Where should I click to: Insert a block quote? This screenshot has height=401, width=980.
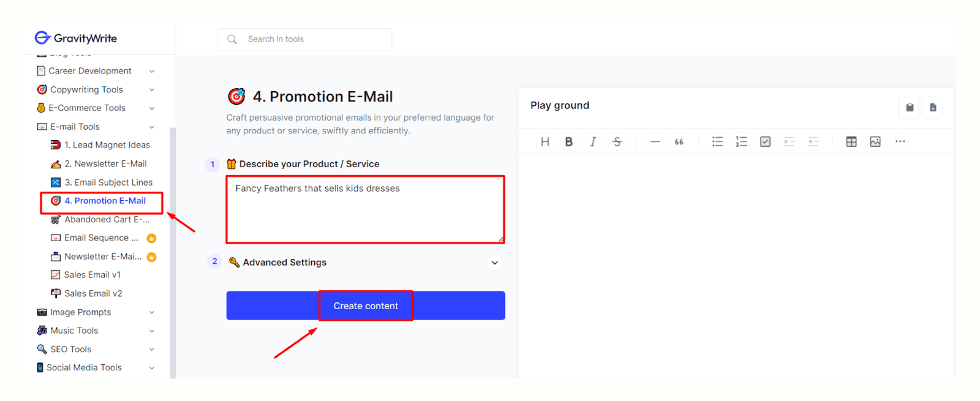(x=679, y=142)
